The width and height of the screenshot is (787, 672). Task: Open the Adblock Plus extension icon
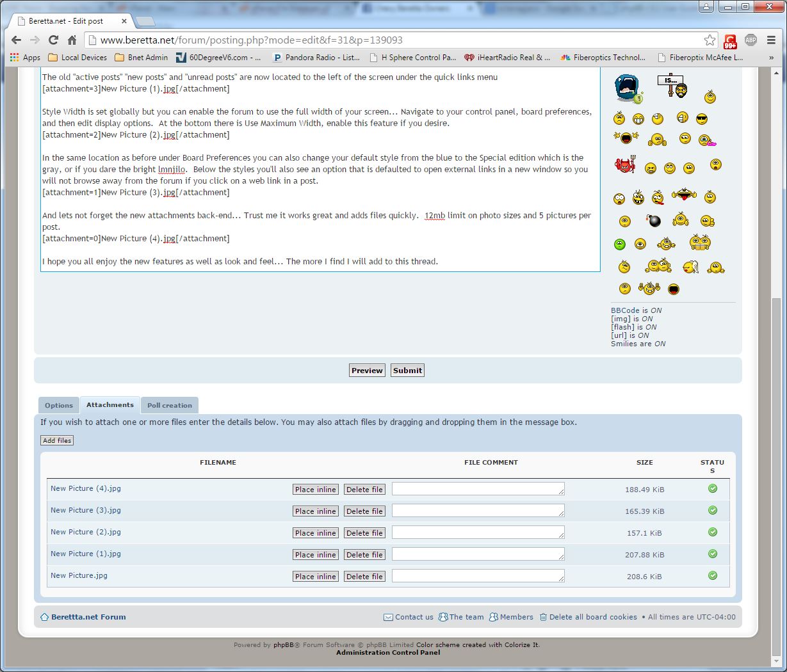point(750,40)
